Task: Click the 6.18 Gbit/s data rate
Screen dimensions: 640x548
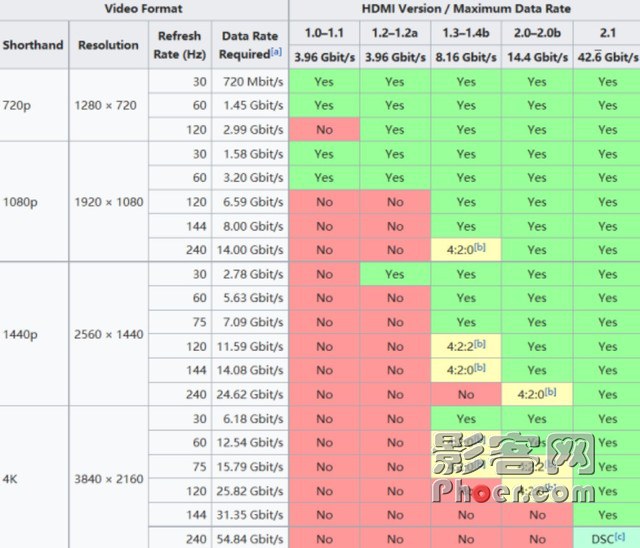Action: click(253, 419)
